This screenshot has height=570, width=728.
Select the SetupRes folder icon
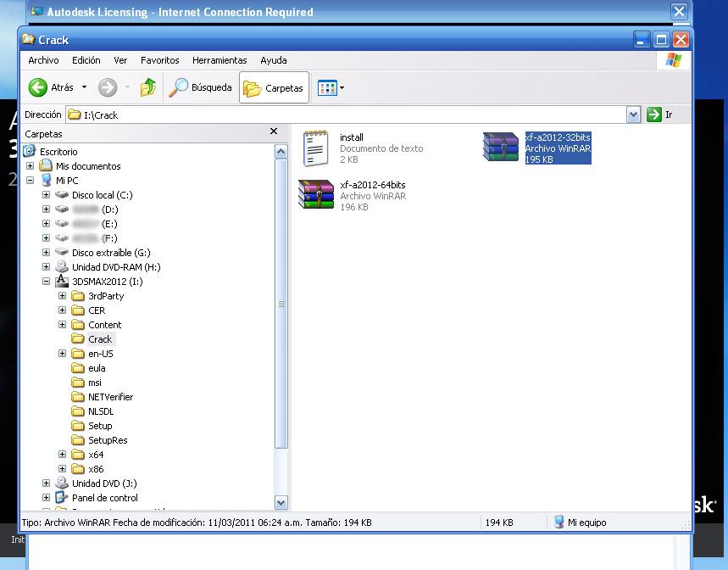[x=78, y=440]
